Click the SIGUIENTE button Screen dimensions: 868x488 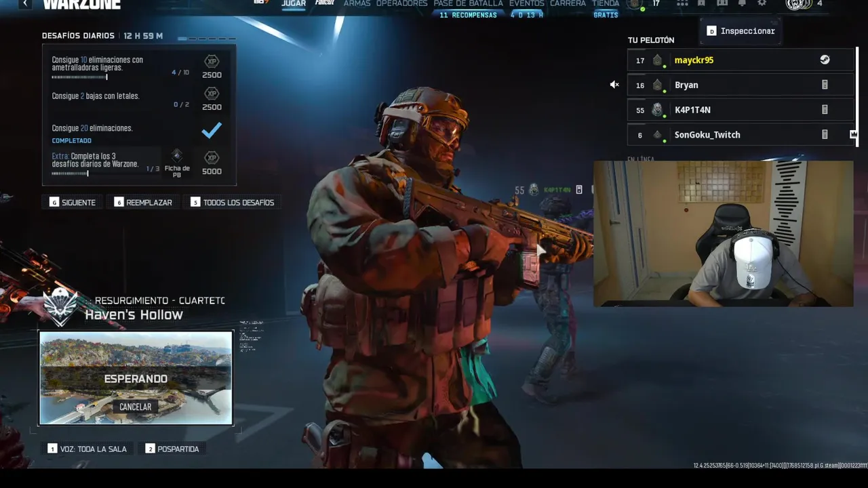click(73, 202)
